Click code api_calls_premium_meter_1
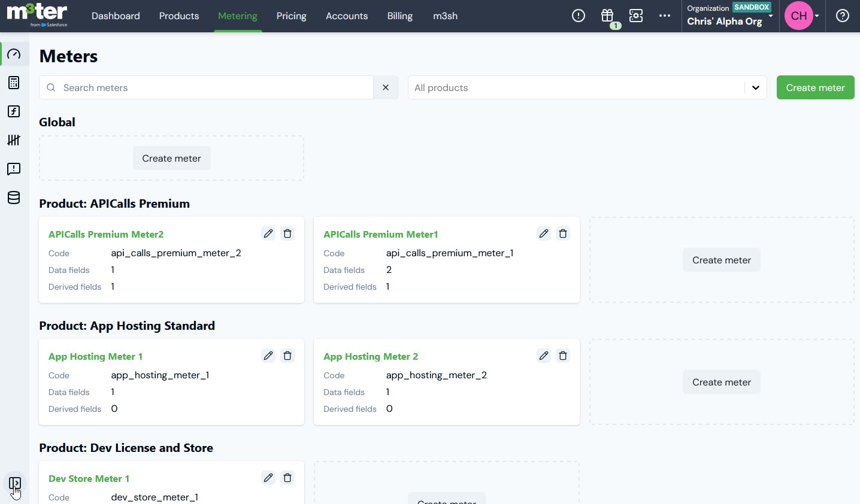Viewport: 860px width, 504px height. point(450,253)
